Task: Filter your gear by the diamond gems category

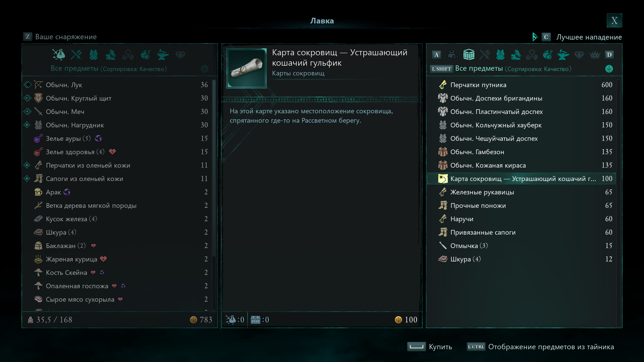Action: coord(180,55)
